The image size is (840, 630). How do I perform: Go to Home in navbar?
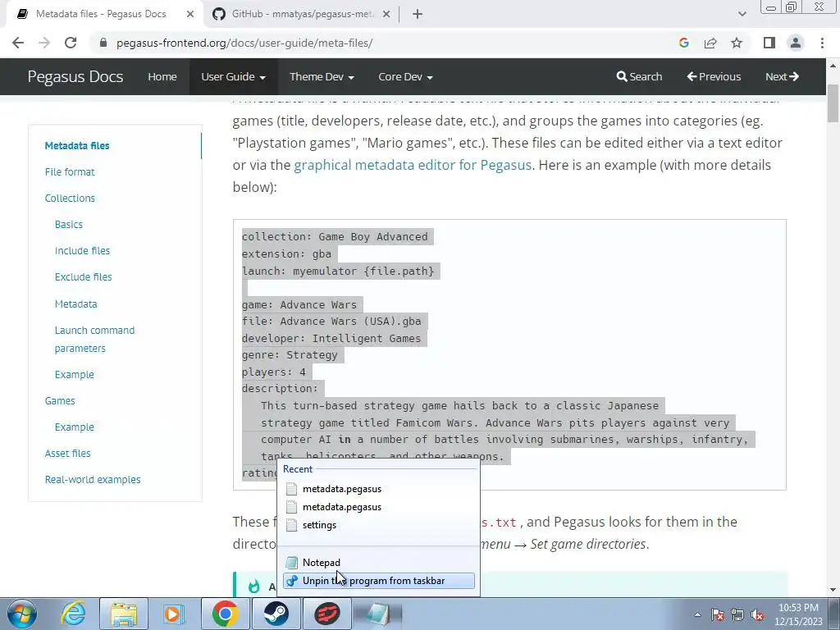[162, 76]
